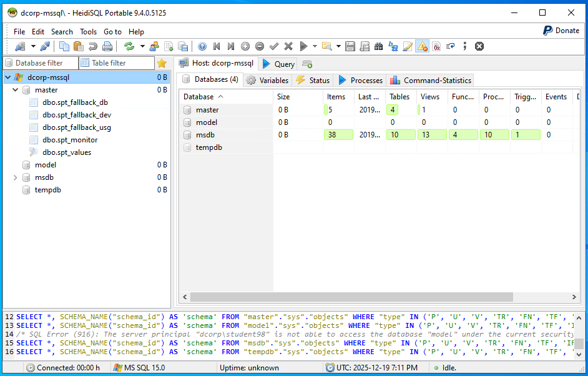The height and width of the screenshot is (376, 588).
Task: Open the refresh button dropdown arrow
Action: [142, 46]
